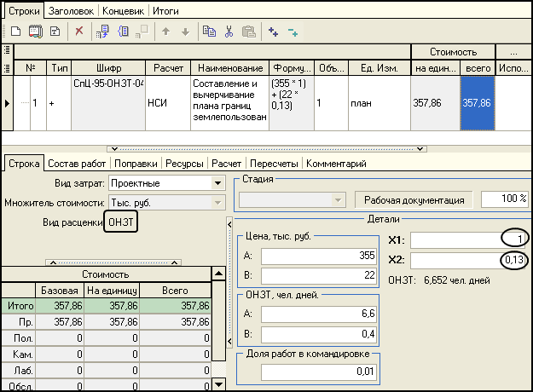Click the Пр. row label in Стоимость table
Screen dimensions: 533x392
(19, 321)
